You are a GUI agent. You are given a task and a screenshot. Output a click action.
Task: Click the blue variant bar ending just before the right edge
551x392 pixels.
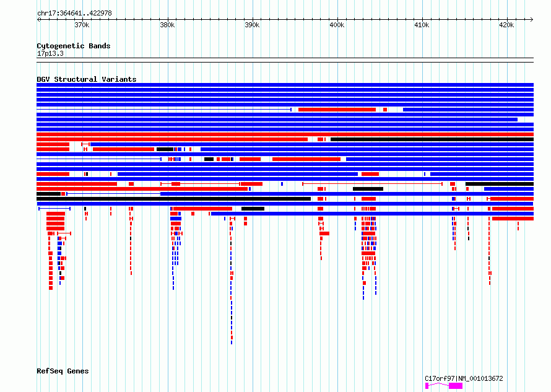(277, 120)
